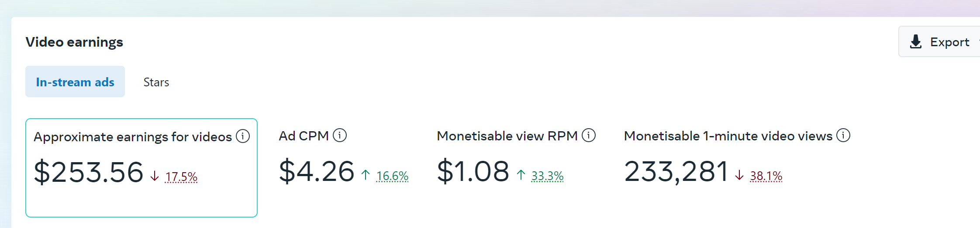Select the In-stream ads tab
980x228 pixels.
[x=75, y=82]
